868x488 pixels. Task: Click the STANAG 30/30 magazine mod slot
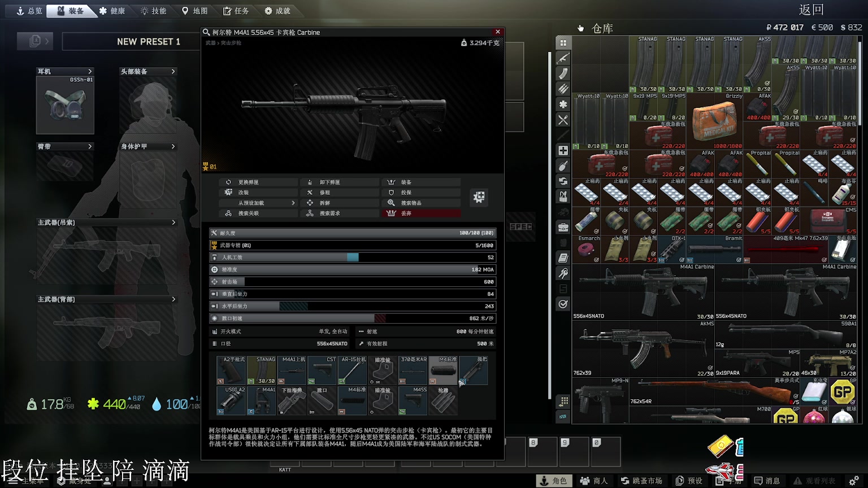(262, 370)
